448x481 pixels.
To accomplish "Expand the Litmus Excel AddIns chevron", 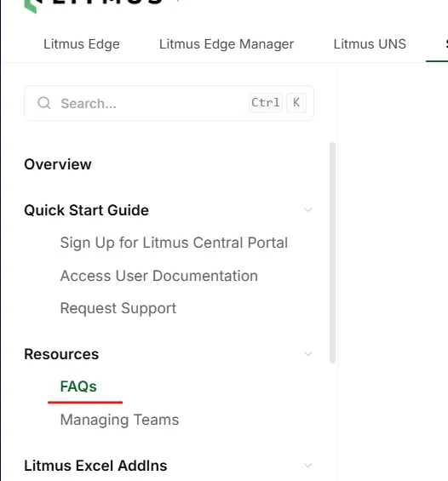I will click(x=307, y=466).
